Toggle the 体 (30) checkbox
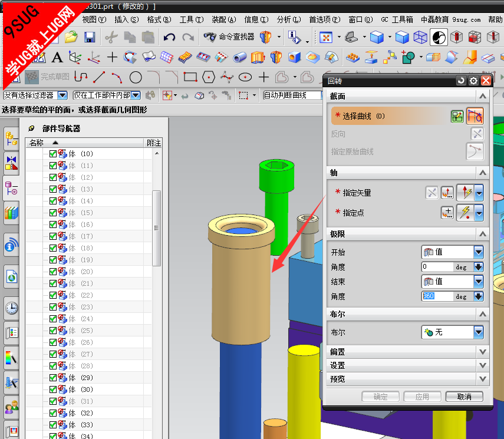 click(53, 390)
